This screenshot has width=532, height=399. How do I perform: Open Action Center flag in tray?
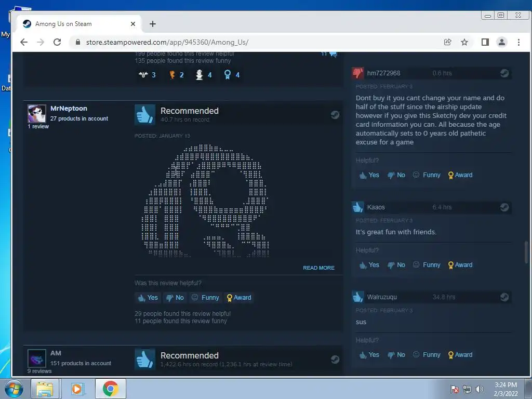[455, 389]
